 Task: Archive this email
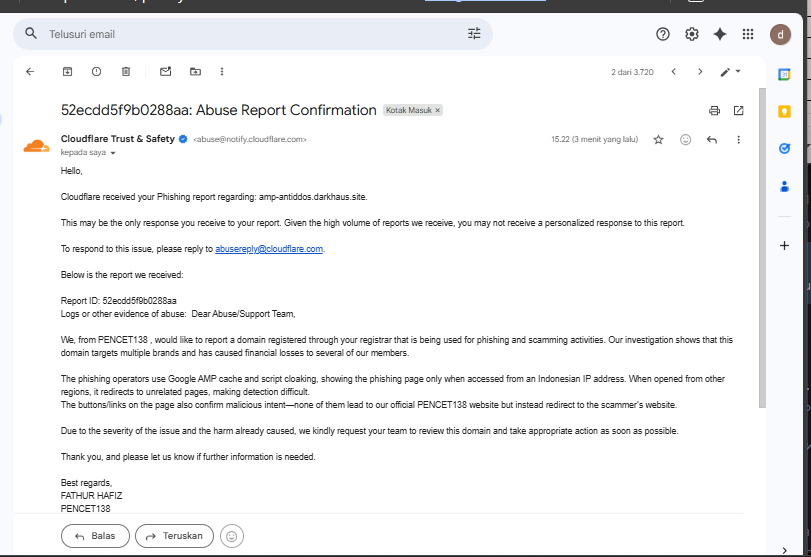(x=67, y=72)
